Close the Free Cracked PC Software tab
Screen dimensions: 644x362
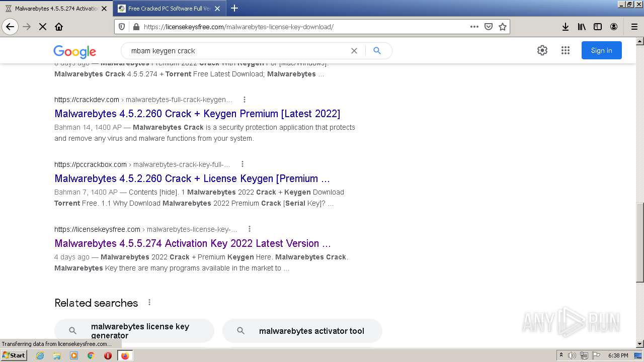click(217, 9)
